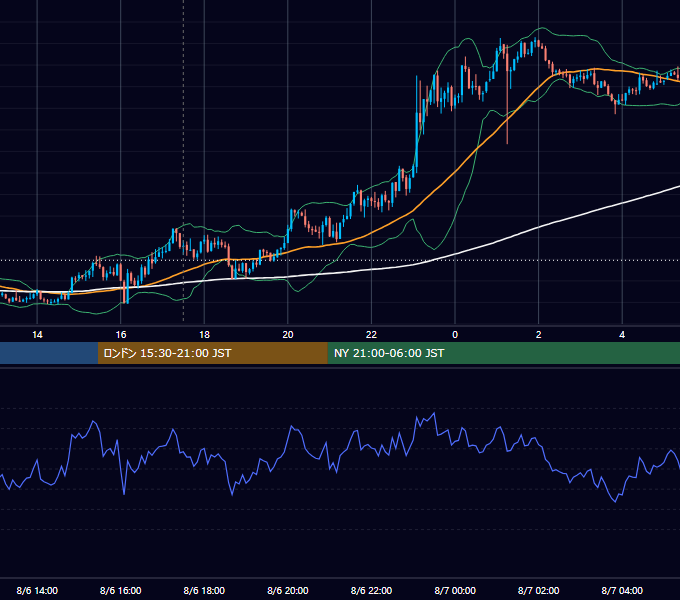This screenshot has height=600, width=680.
Task: Click the 8/6 16:00 date label
Action: point(121,590)
